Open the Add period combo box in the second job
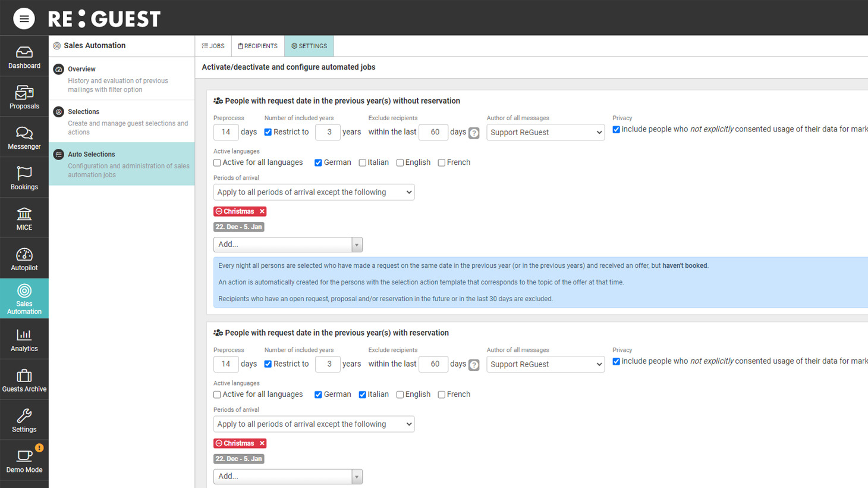This screenshot has height=488, width=868. click(288, 477)
